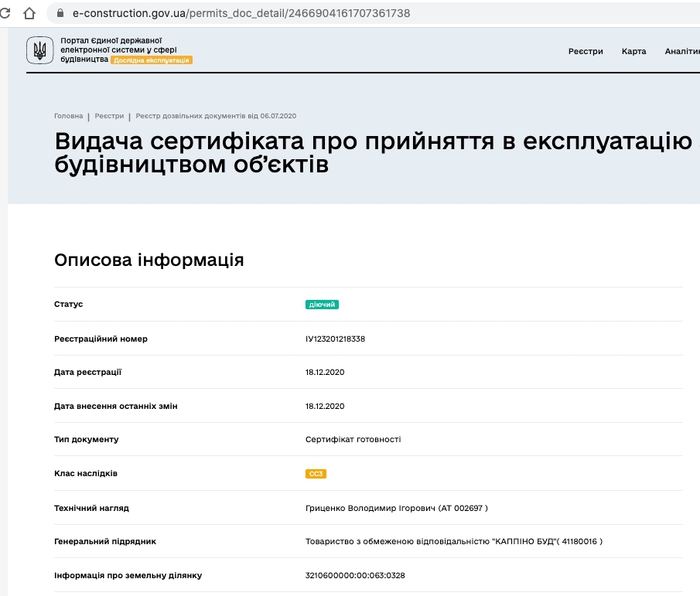
Task: Click the Реєстраційний номер label
Action: pos(101,339)
